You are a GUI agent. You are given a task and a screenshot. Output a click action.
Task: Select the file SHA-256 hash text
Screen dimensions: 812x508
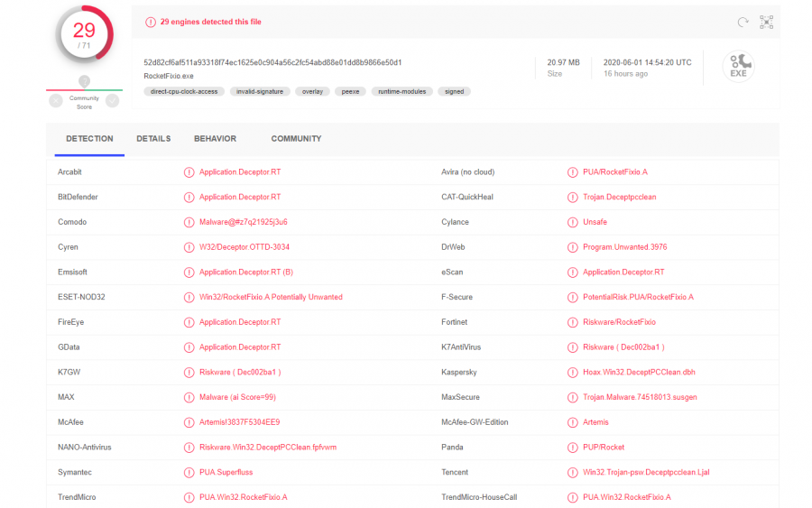272,62
